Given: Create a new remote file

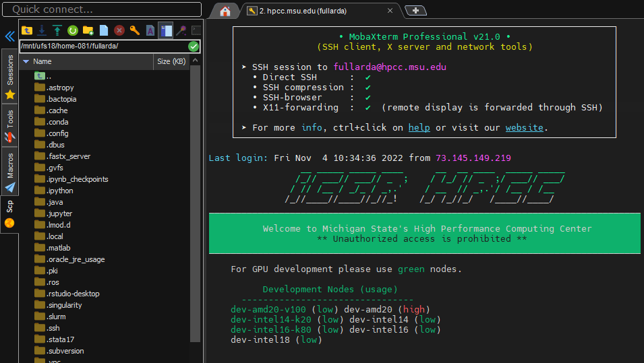Looking at the screenshot, I should tap(103, 30).
